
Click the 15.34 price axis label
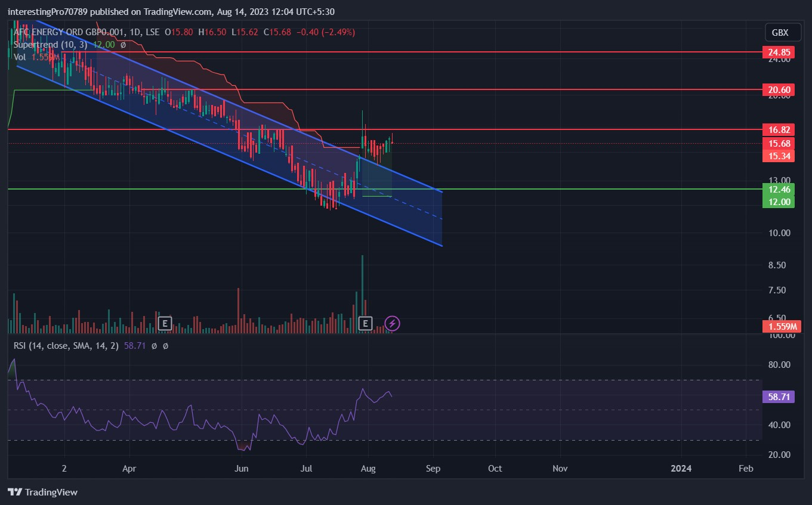[x=779, y=156]
